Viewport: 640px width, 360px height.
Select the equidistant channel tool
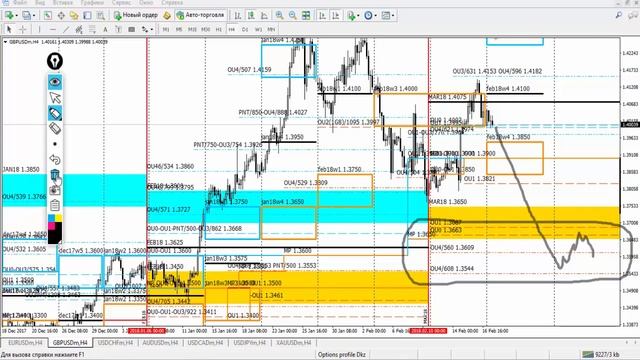point(79,29)
